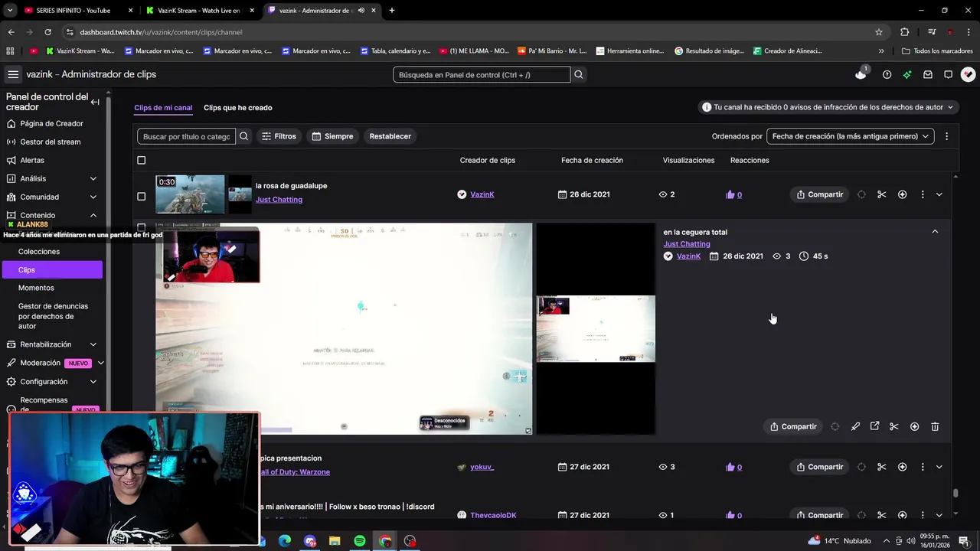Open the Filtros button
Image resolution: width=980 pixels, height=551 pixels.
coord(279,136)
